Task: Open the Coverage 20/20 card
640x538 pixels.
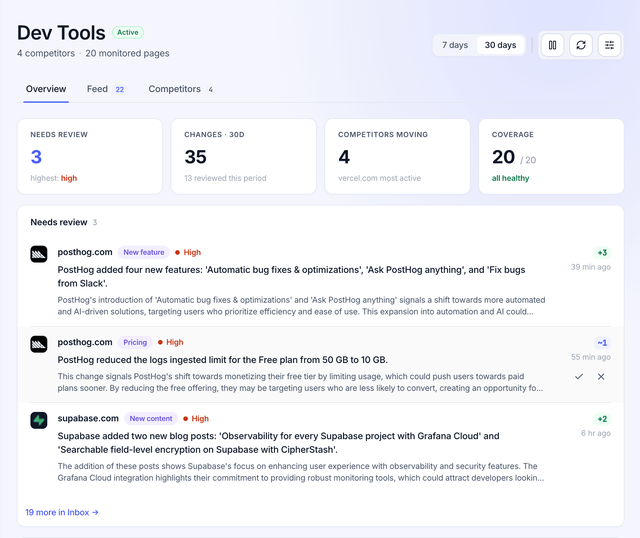Action: point(551,156)
